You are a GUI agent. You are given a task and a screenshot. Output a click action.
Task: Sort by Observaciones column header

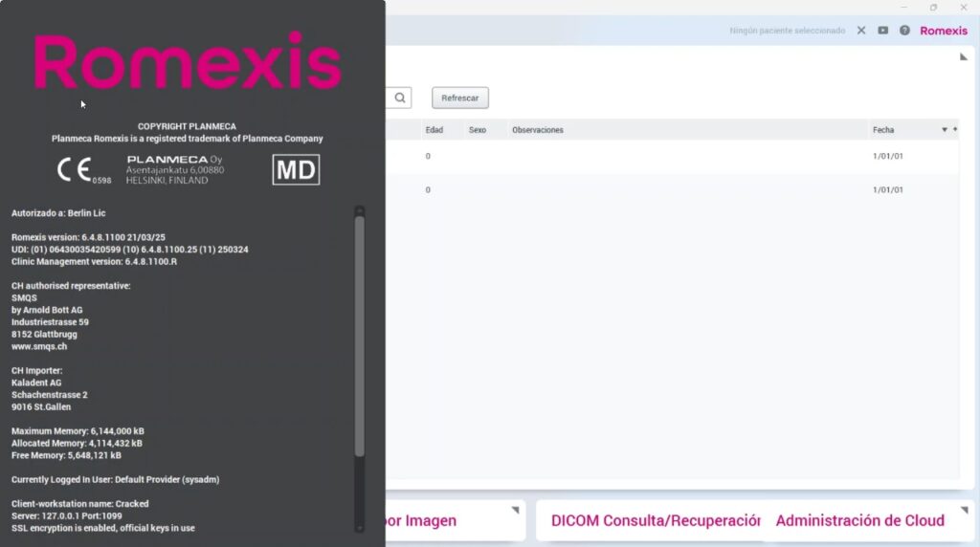[538, 130]
